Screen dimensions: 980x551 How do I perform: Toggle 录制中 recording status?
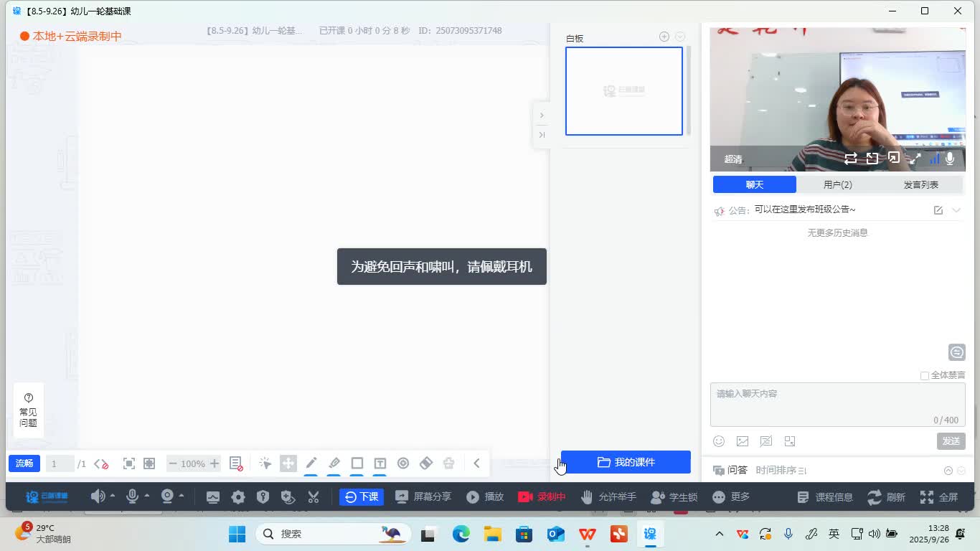click(x=542, y=496)
